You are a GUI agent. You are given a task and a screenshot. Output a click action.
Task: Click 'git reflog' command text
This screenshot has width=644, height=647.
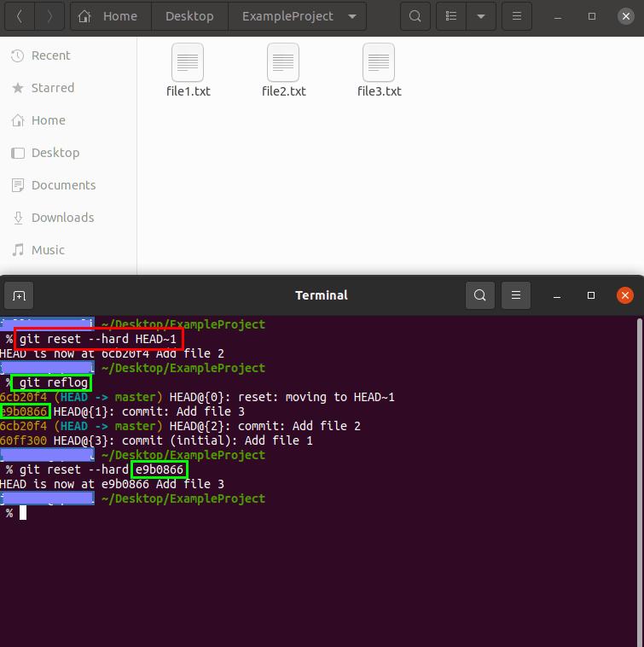pos(54,383)
